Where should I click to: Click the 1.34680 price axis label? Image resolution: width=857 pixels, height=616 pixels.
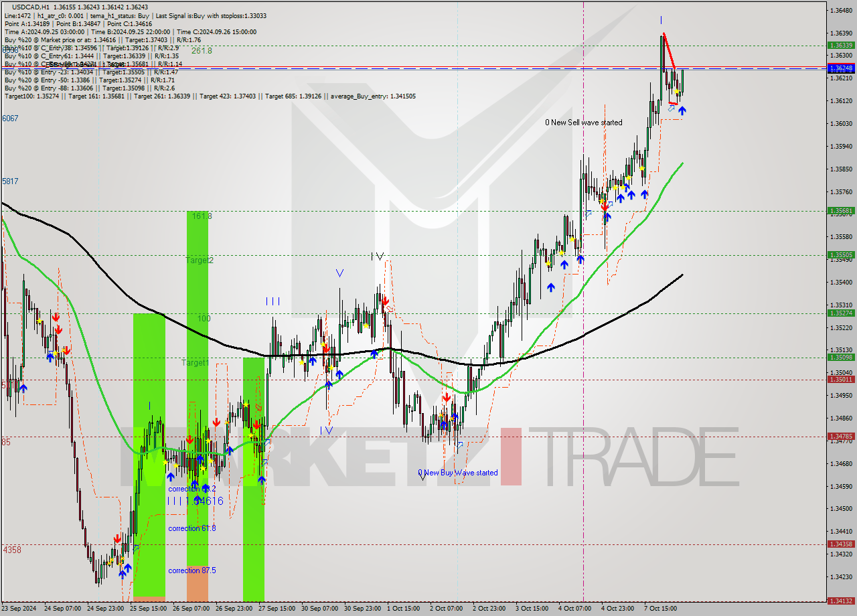(841, 463)
